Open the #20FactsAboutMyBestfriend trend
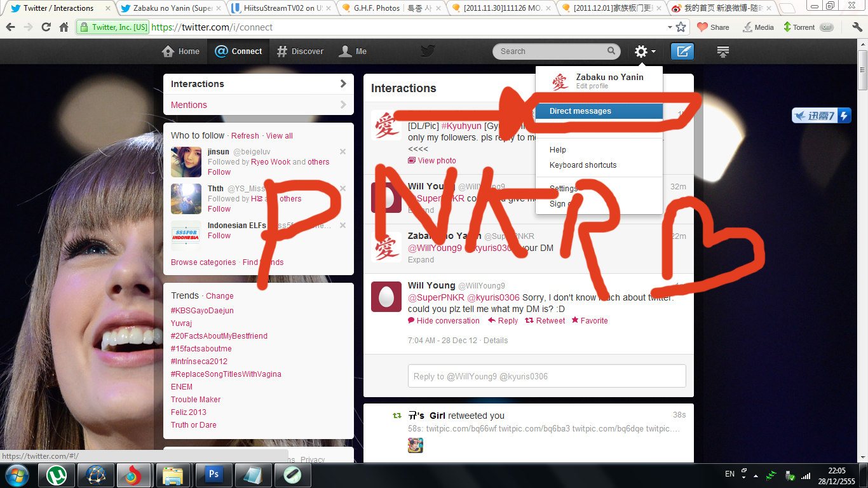This screenshot has height=488, width=868. coord(219,336)
